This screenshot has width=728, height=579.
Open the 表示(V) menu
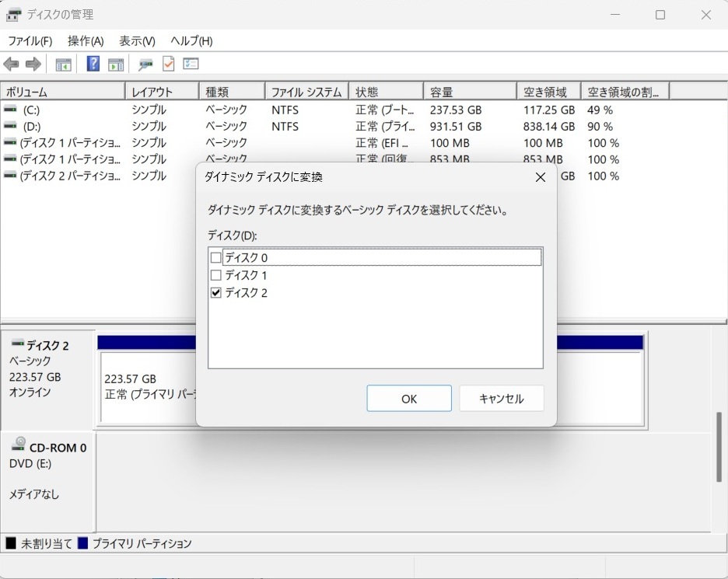tap(137, 41)
